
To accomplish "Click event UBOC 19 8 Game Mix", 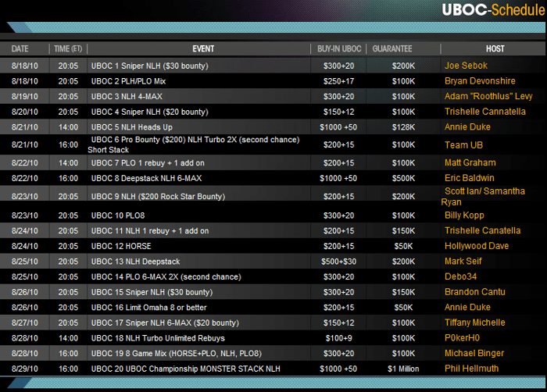I will tap(177, 354).
